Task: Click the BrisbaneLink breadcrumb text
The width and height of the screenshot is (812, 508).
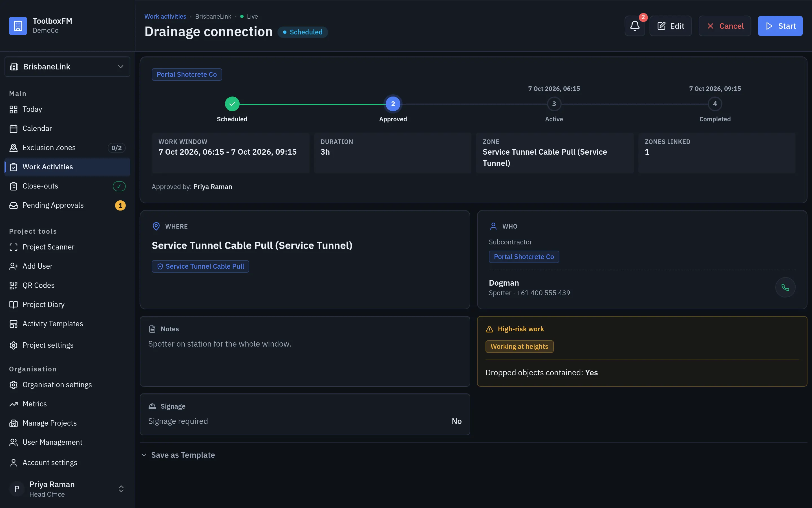Action: pyautogui.click(x=213, y=16)
